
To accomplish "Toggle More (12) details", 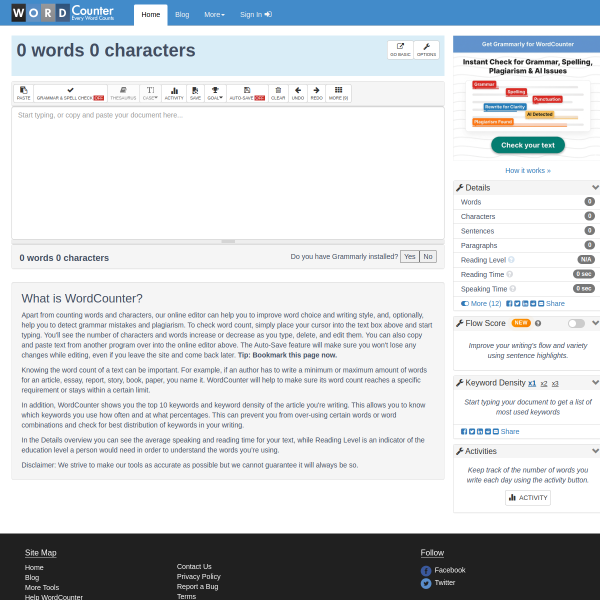I will [x=481, y=303].
